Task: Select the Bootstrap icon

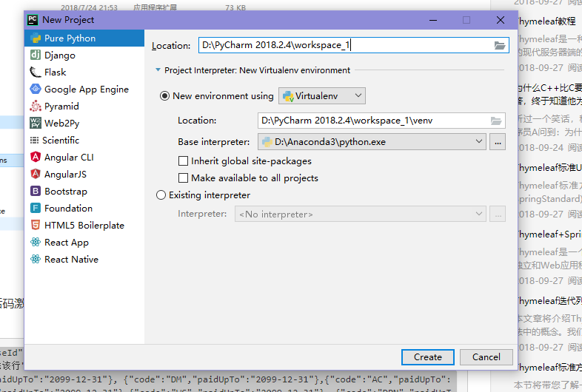Action: pos(36,191)
